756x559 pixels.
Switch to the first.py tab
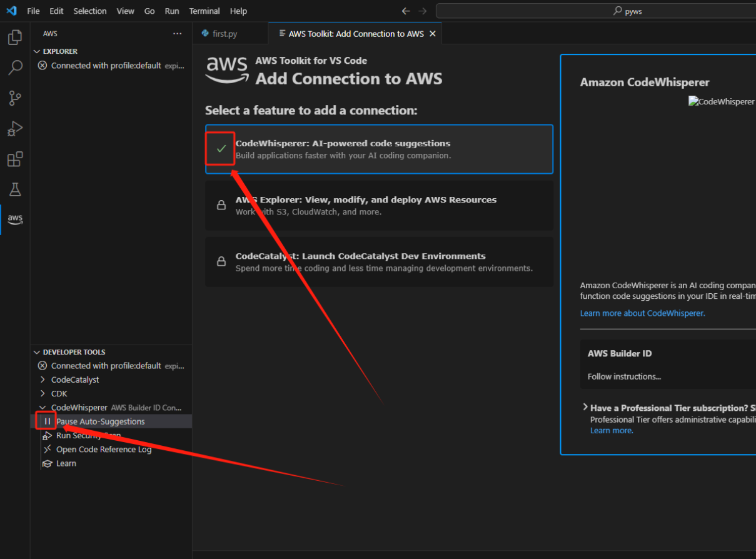click(230, 34)
